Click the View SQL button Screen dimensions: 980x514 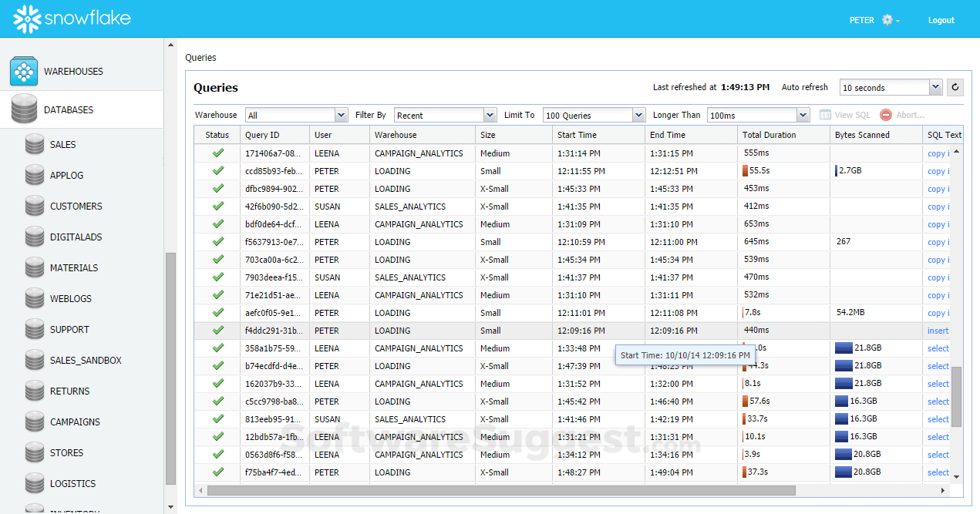pyautogui.click(x=845, y=115)
